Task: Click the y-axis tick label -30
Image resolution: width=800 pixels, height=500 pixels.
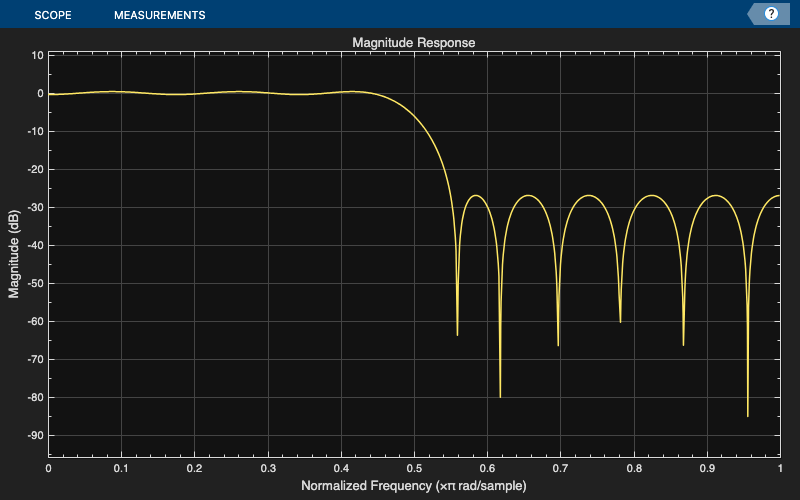Action: 36,208
